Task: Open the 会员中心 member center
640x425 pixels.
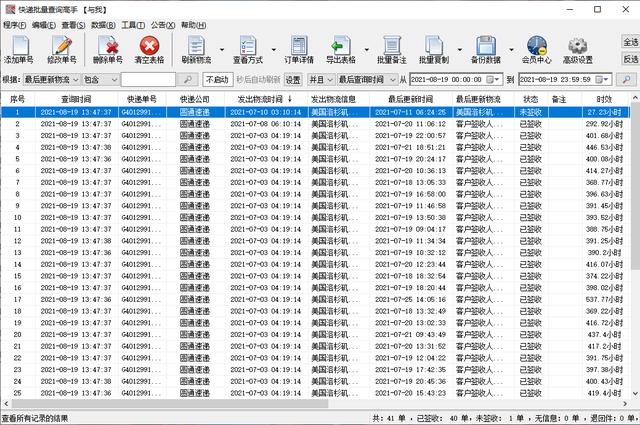Action: coord(536,50)
